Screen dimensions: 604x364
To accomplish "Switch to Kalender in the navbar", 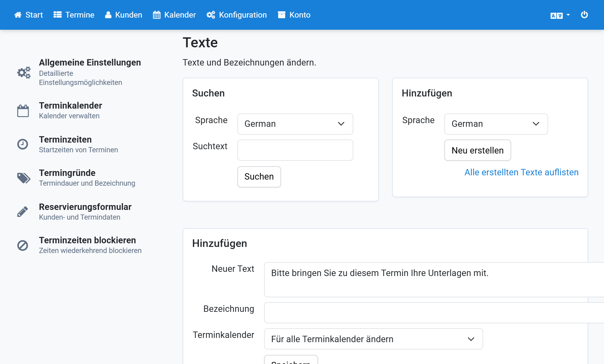I will tap(175, 15).
